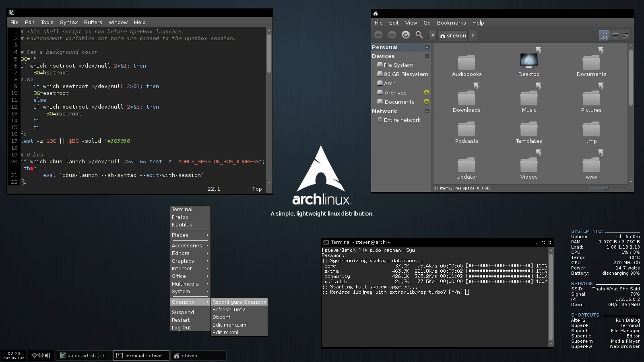The height and width of the screenshot is (362, 644).
Task: Click the file manager zoom slider
Action: (x=606, y=188)
